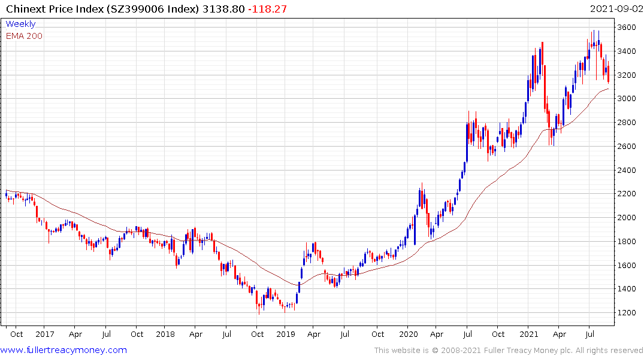Open the www.fullertreacymoney.com link
644x359 pixels.
tap(64, 350)
